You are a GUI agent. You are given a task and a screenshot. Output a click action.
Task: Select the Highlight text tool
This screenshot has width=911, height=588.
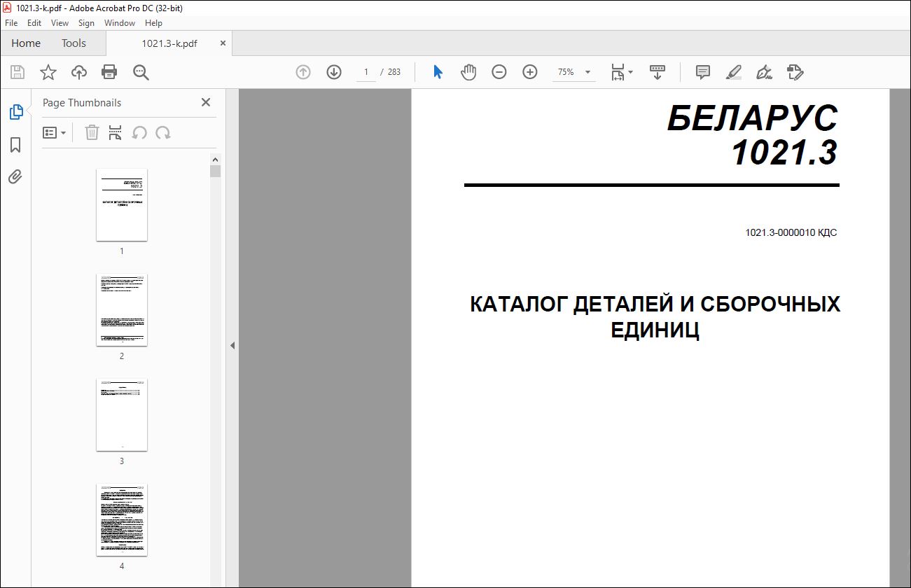[733, 72]
